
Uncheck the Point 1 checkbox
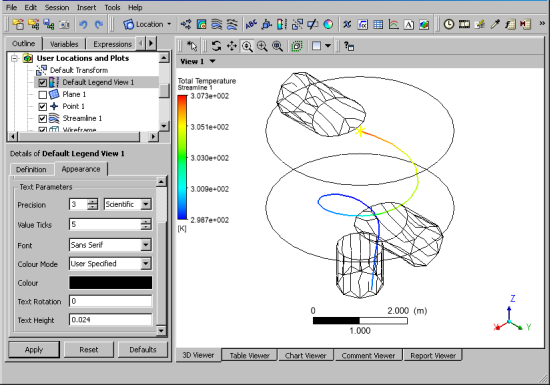(42, 107)
